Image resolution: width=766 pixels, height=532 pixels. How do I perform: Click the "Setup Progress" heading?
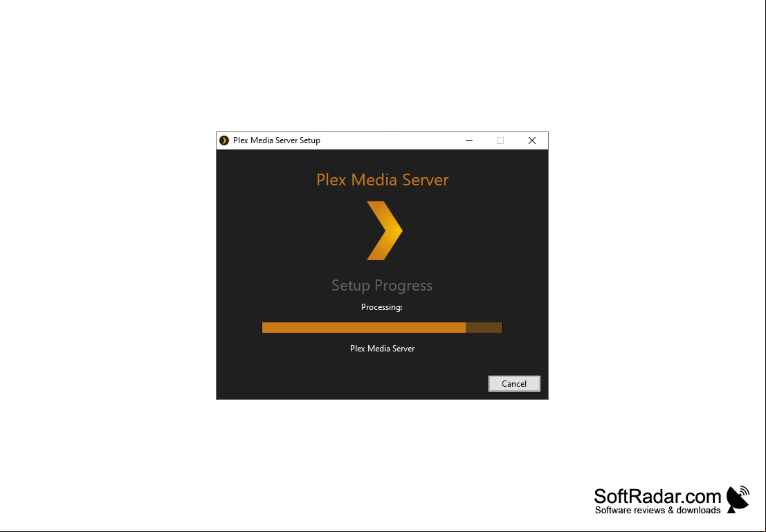point(382,285)
